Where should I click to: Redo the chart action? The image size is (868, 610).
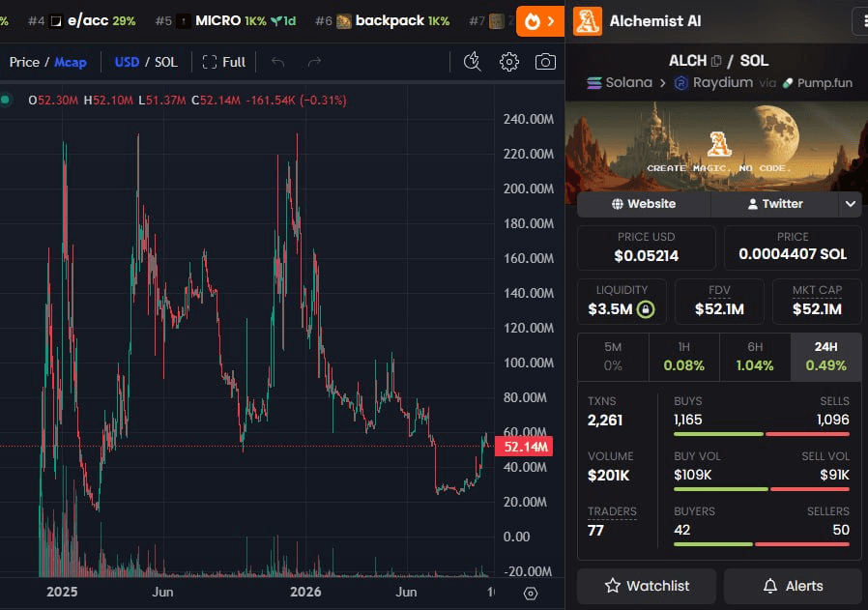tap(314, 62)
